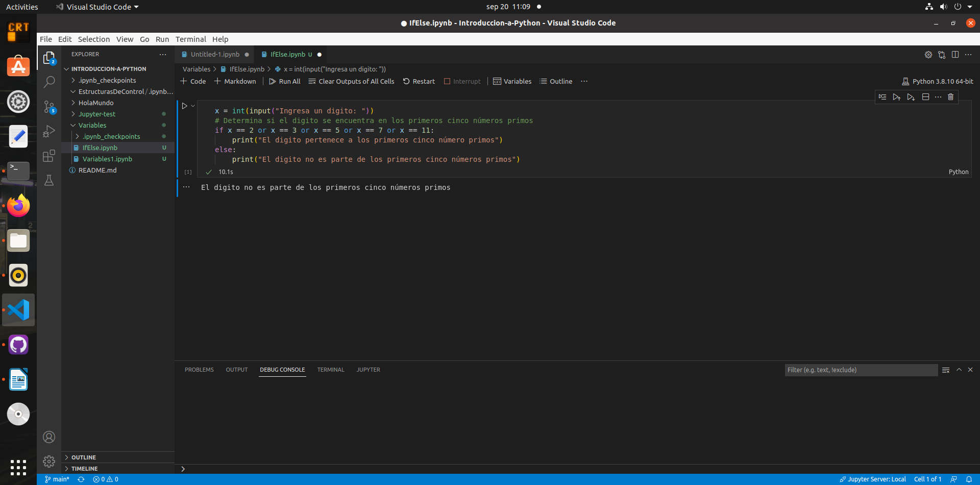This screenshot has height=485, width=980.
Task: Add a new Markdown cell
Action: (x=235, y=81)
